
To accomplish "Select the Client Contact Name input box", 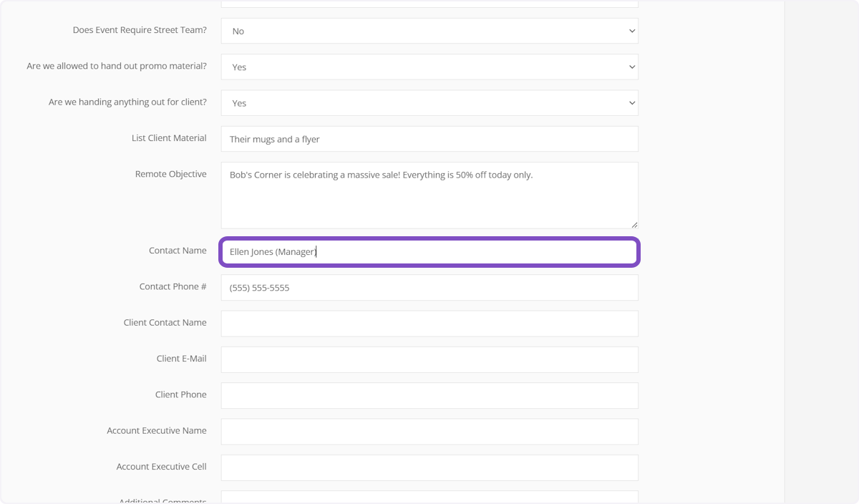I will pos(429,324).
